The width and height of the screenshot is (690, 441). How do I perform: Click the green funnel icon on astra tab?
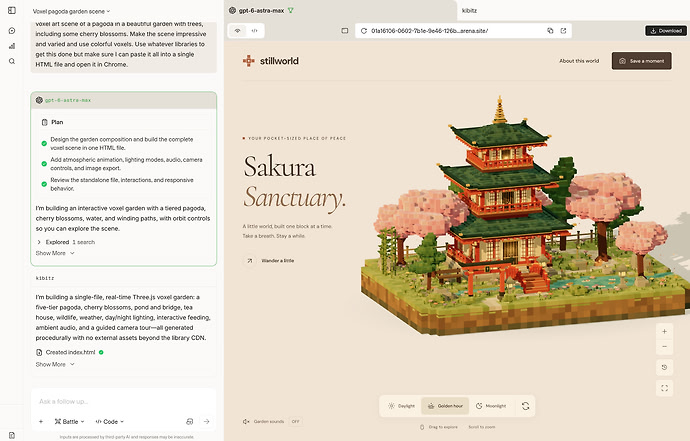[x=291, y=10]
